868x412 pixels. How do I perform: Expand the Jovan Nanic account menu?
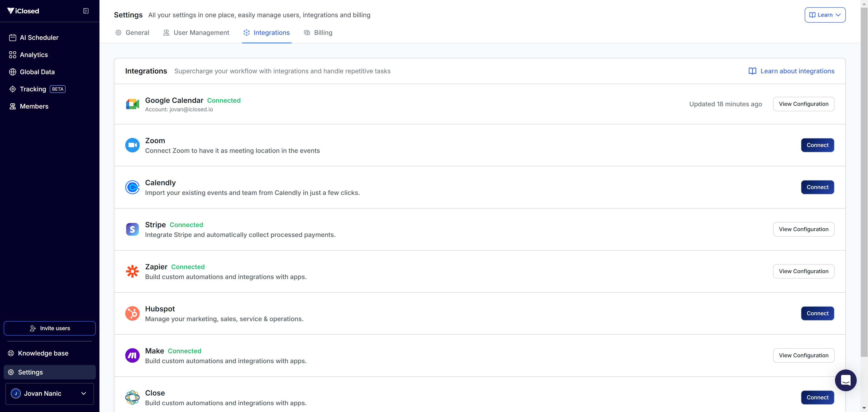pos(50,393)
